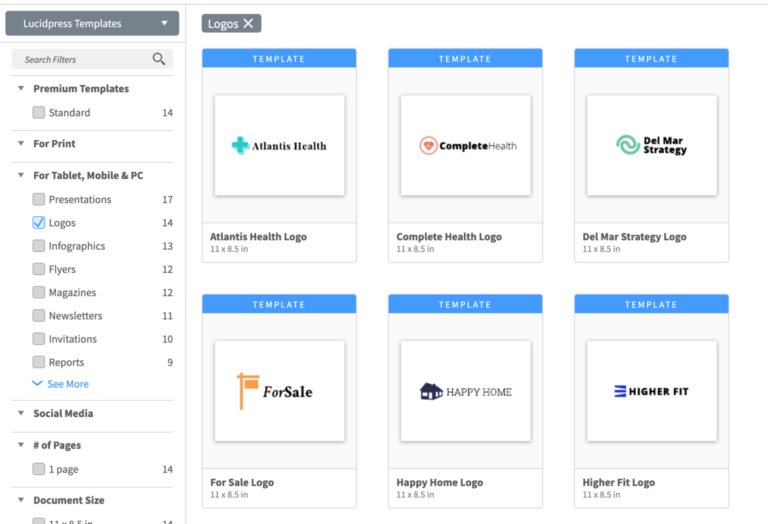The image size is (768, 524).
Task: Check the 1 page filter option
Action: click(39, 469)
